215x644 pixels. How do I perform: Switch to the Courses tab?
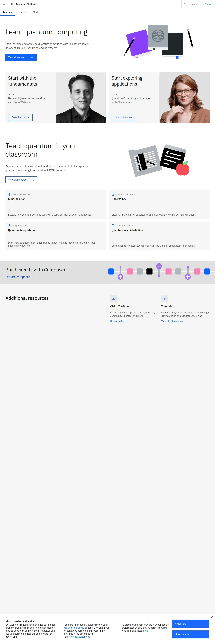pos(23,12)
